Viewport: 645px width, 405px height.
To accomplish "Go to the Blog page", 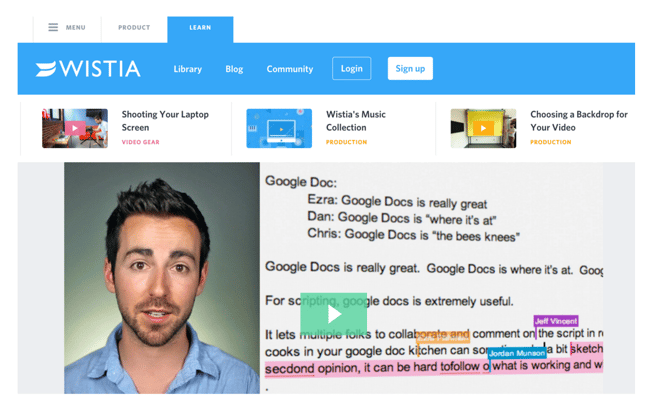I will (234, 69).
